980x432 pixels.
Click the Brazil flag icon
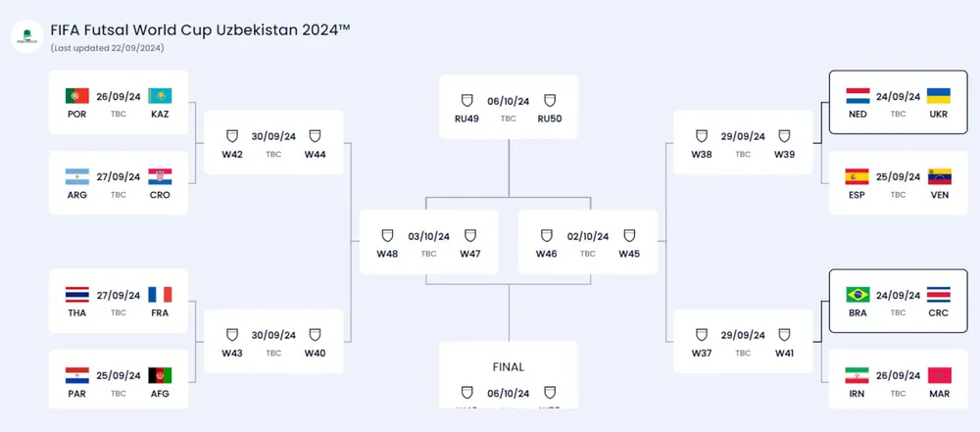[x=857, y=295]
